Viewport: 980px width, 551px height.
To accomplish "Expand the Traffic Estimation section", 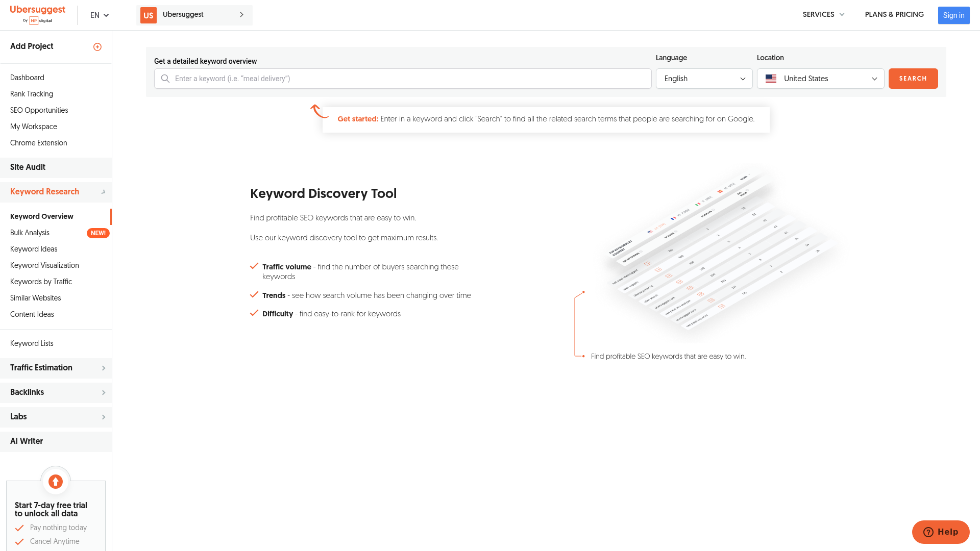I will pos(56,368).
